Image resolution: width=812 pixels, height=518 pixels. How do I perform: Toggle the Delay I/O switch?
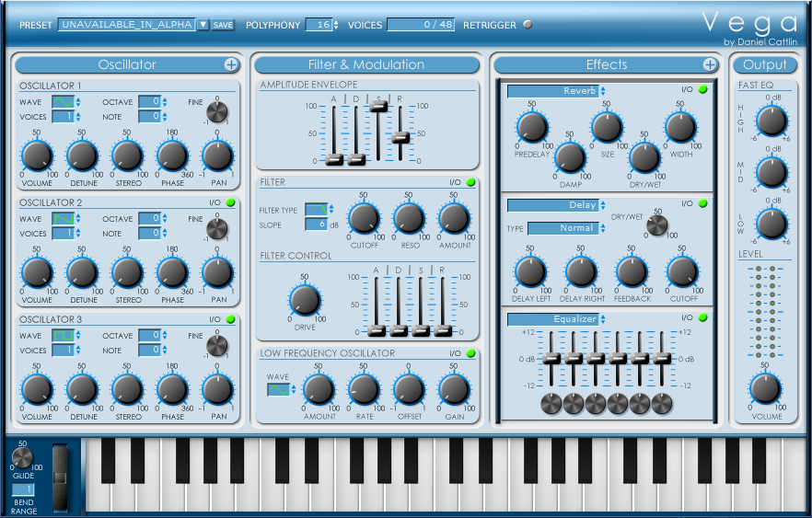(x=702, y=203)
